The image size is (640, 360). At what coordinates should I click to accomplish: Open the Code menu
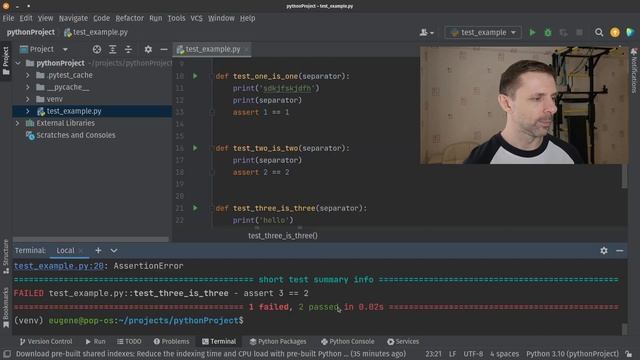click(x=101, y=18)
